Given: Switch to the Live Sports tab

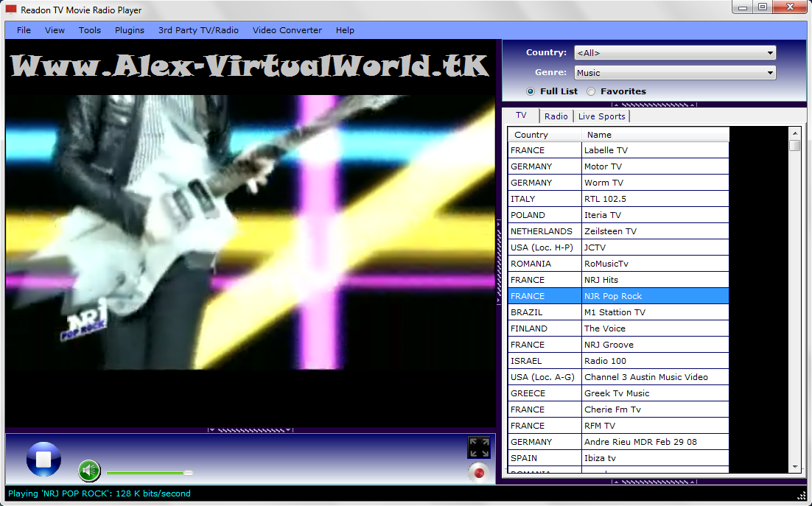Looking at the screenshot, I should pyautogui.click(x=602, y=116).
